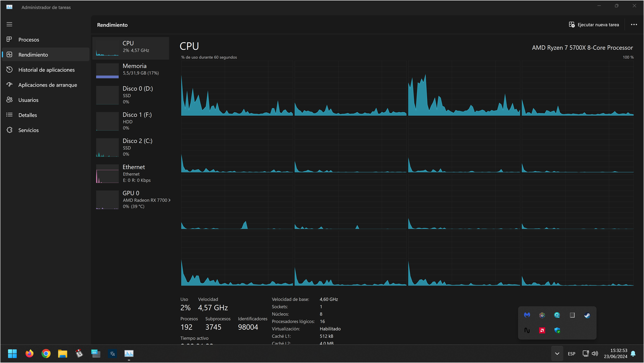Image resolution: width=644 pixels, height=363 pixels.
Task: Open AMD Software from the tray popup
Action: pos(542,330)
